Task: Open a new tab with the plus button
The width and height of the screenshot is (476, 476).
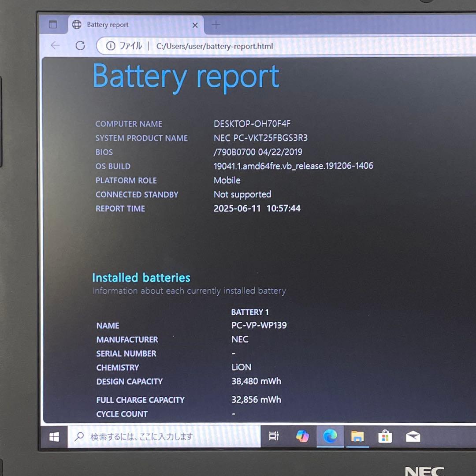Action: coord(216,25)
